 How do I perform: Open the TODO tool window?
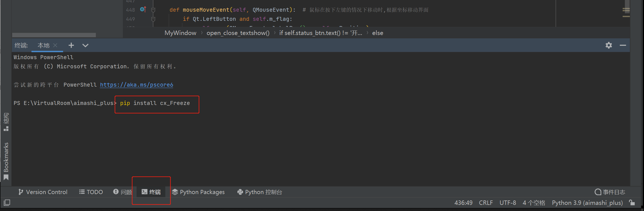[91, 192]
